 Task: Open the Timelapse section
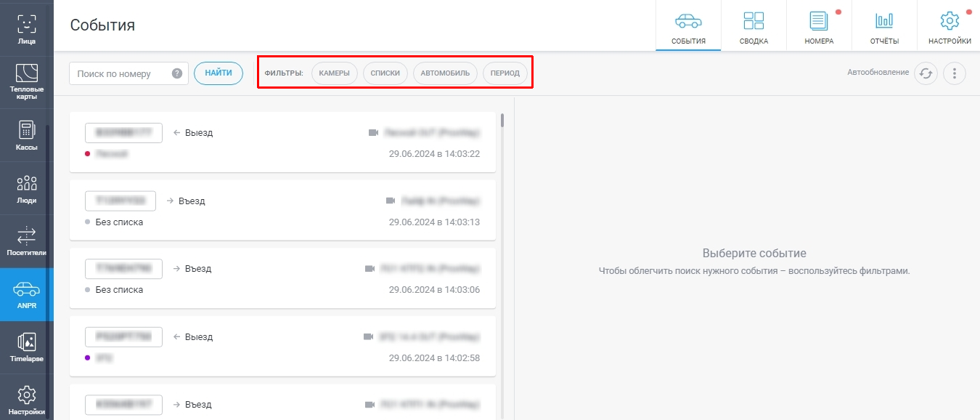[x=26, y=347]
